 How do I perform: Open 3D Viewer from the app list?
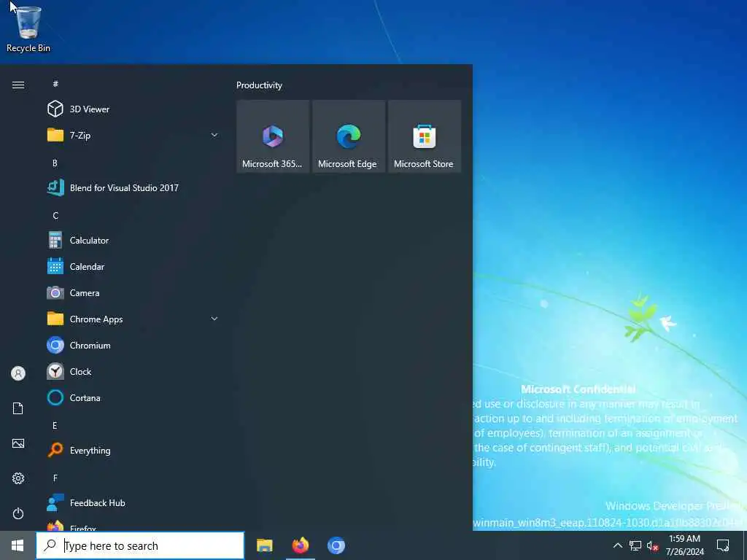(133, 109)
